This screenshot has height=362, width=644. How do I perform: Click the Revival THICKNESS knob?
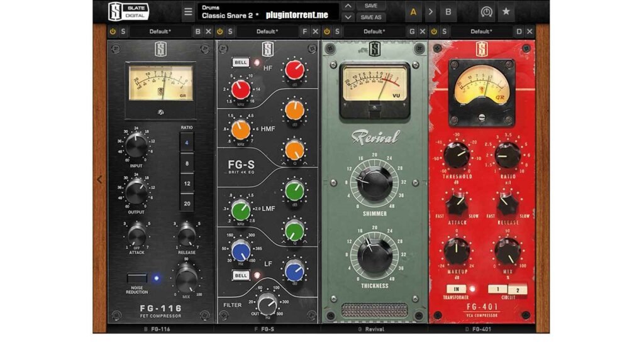[374, 256]
